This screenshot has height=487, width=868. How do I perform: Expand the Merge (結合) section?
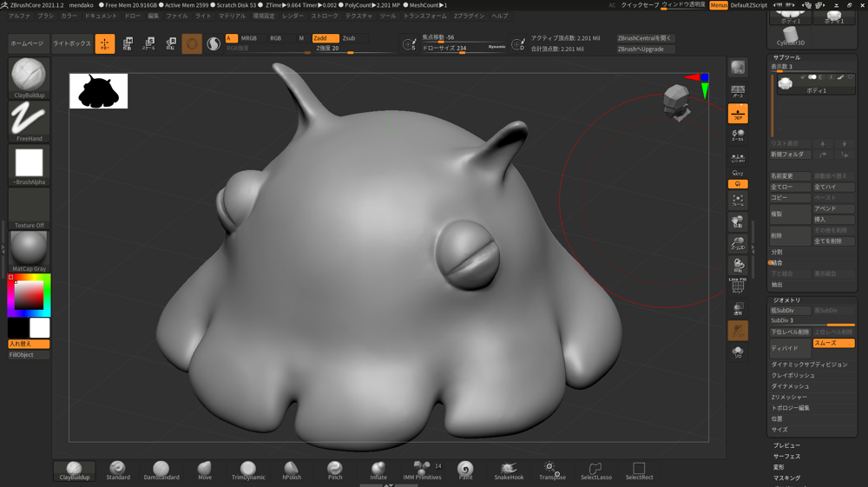tap(777, 263)
